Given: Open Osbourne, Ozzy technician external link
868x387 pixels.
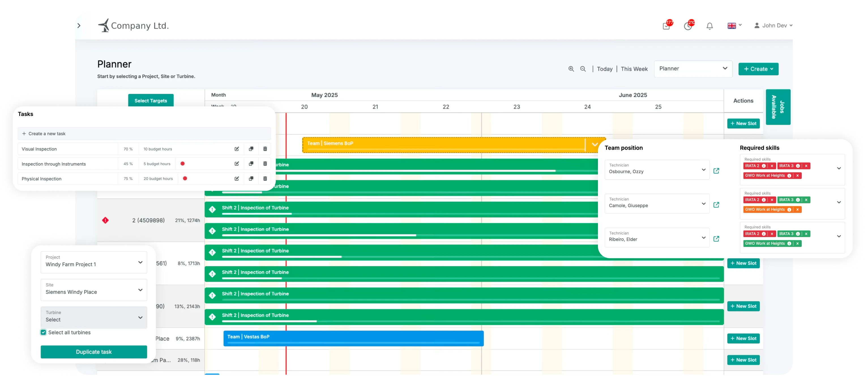Looking at the screenshot, I should (x=716, y=171).
